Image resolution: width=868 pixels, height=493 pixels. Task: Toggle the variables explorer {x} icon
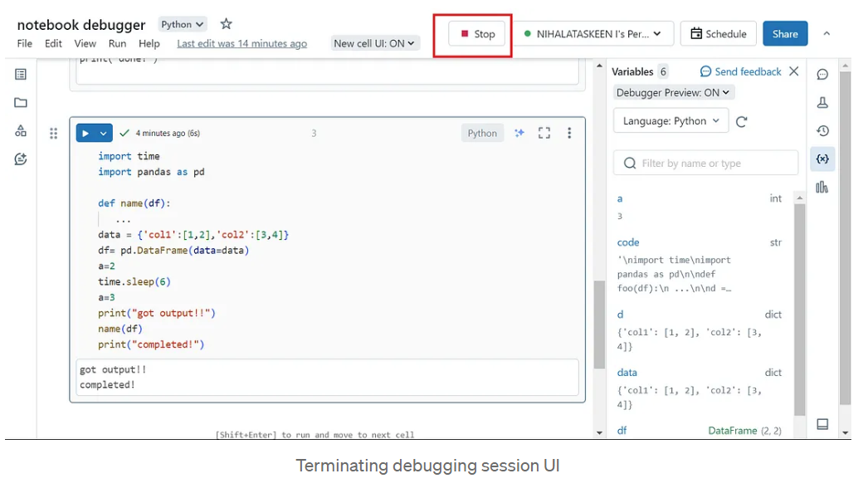point(822,159)
